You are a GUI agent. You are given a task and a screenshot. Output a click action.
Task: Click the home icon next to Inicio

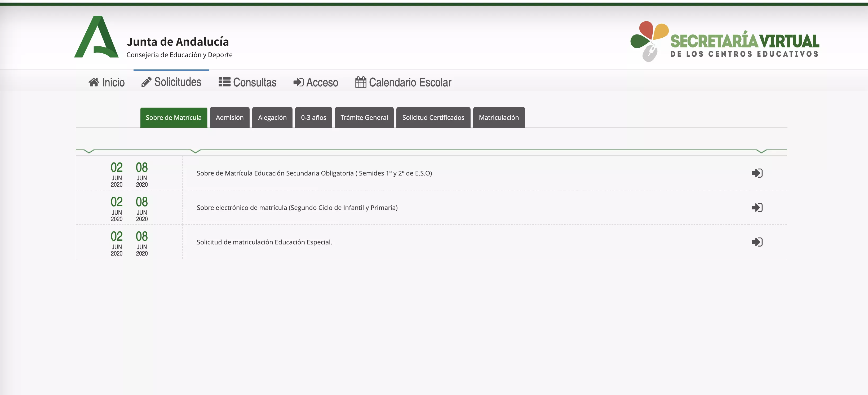click(x=94, y=82)
